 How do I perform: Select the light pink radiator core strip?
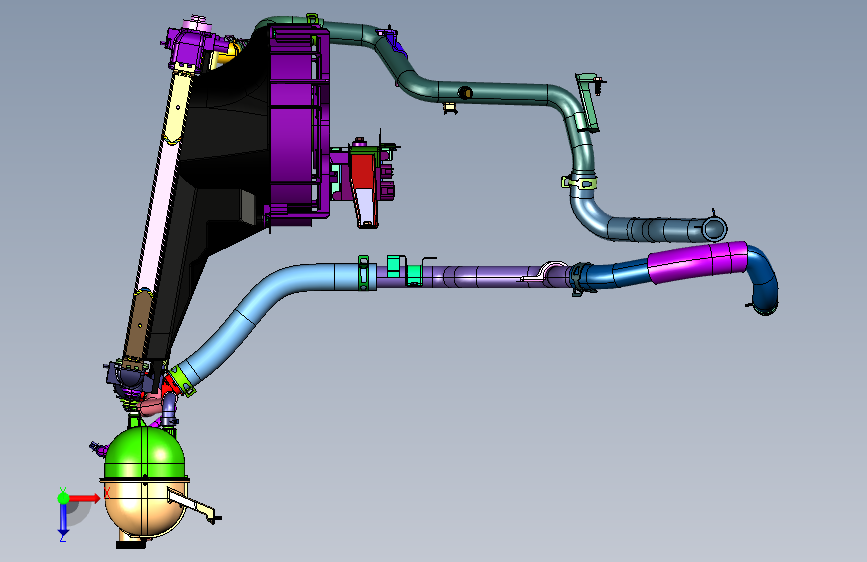pos(159,216)
